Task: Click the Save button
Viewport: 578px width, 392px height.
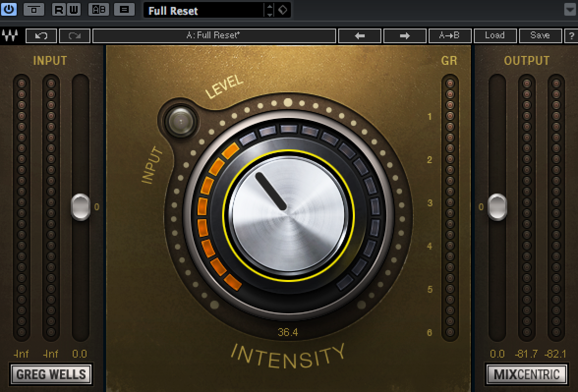Action: coord(540,36)
